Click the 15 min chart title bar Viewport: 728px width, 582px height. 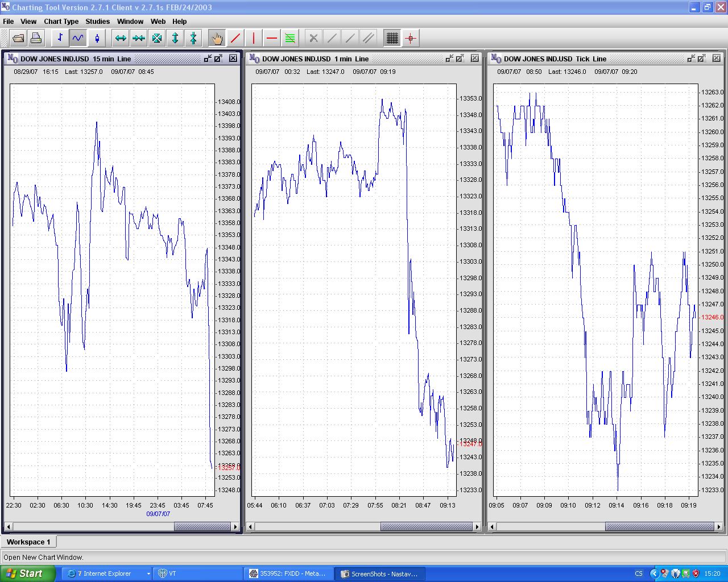click(x=122, y=59)
